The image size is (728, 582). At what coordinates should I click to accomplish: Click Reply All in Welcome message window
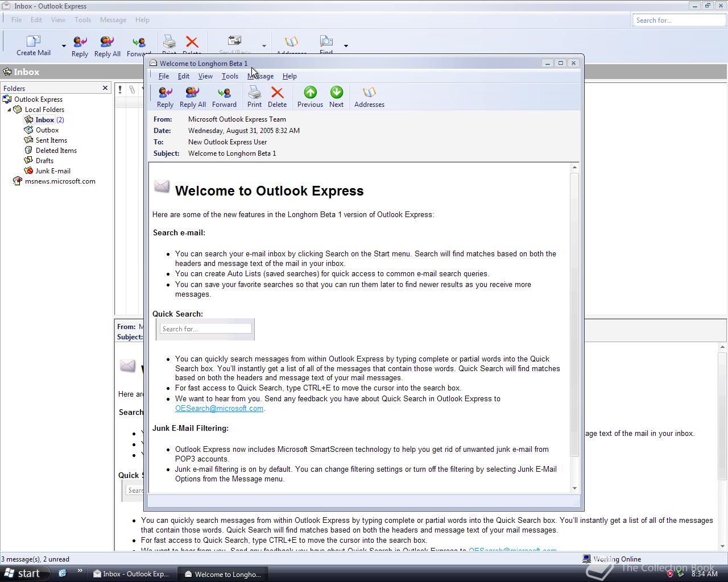pos(192,97)
